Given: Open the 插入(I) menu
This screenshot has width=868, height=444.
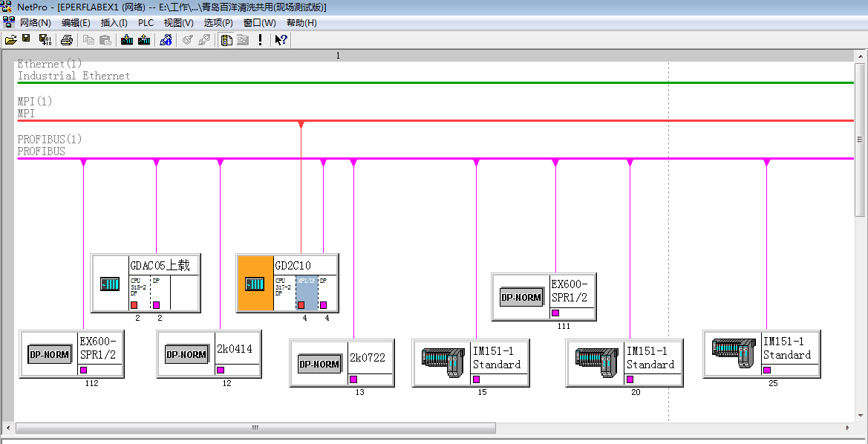Looking at the screenshot, I should pos(114,23).
